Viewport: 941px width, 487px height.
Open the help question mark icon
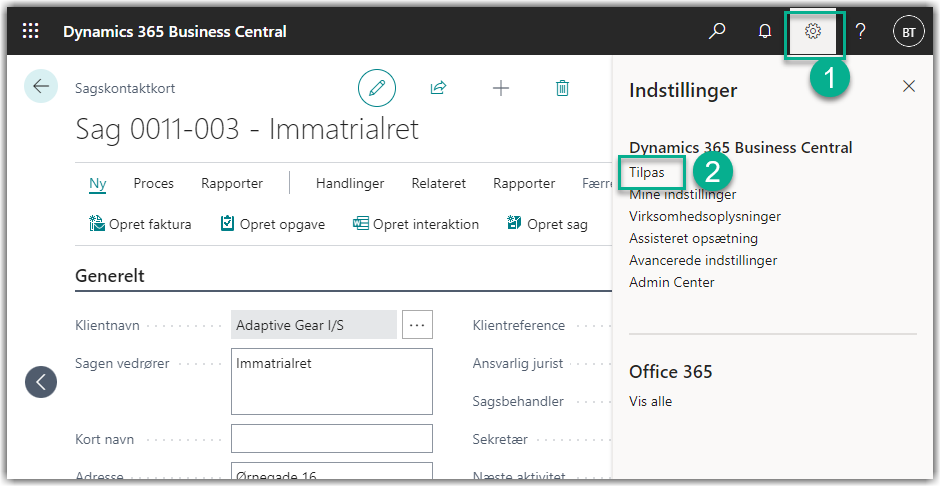[x=861, y=31]
